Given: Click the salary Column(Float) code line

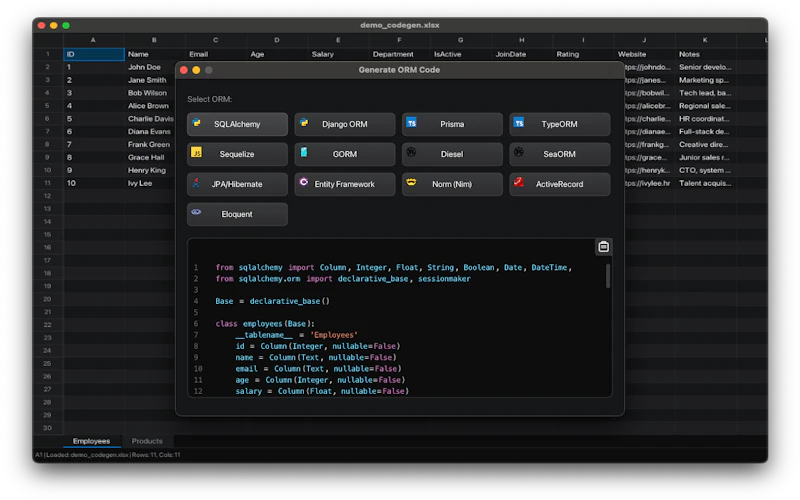Looking at the screenshot, I should coord(322,391).
